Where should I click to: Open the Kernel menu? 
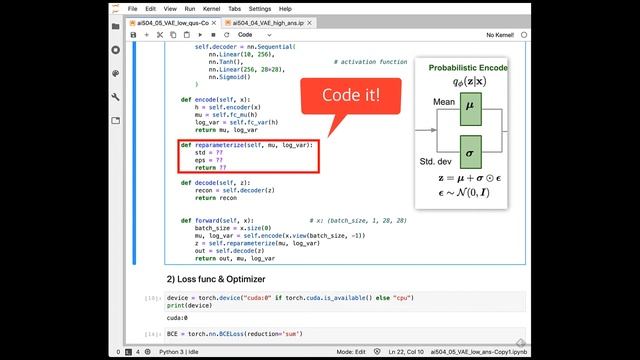[x=211, y=9]
